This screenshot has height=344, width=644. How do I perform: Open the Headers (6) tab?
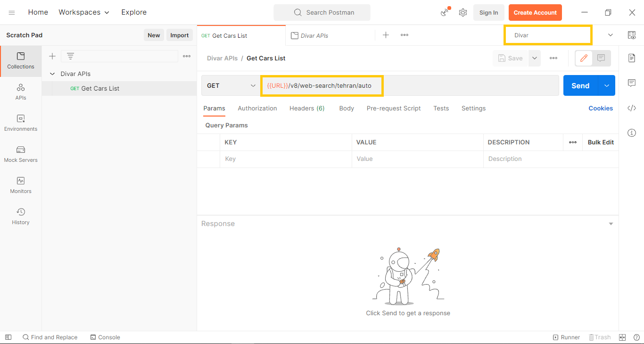(x=307, y=108)
